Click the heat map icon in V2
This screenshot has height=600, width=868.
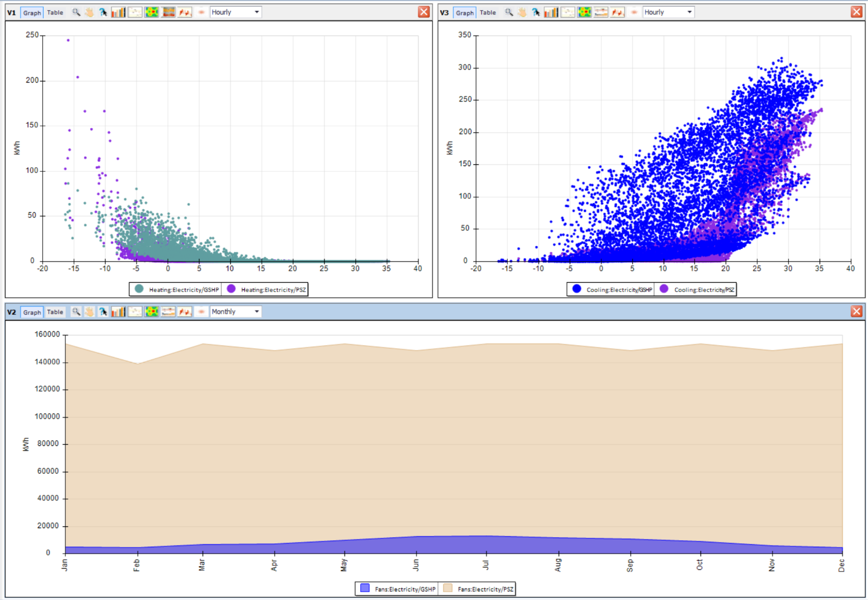tap(152, 312)
